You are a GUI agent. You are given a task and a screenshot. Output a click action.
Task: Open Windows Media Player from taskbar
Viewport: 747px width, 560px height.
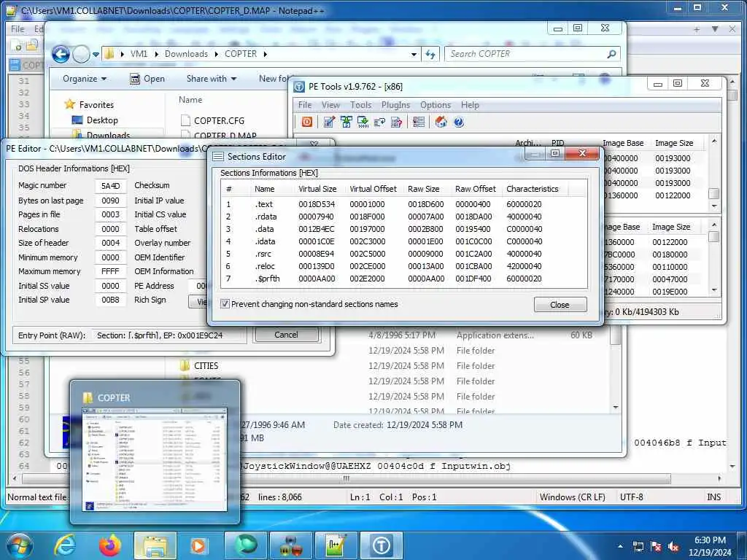click(198, 545)
